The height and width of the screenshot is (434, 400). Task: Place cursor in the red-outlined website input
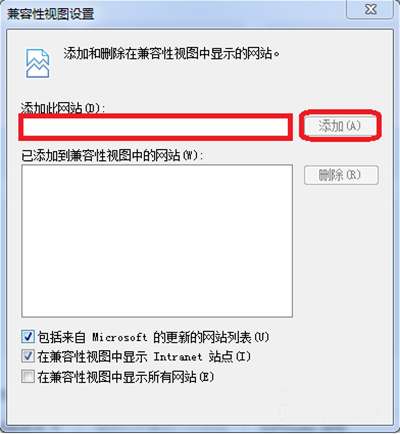coord(155,127)
